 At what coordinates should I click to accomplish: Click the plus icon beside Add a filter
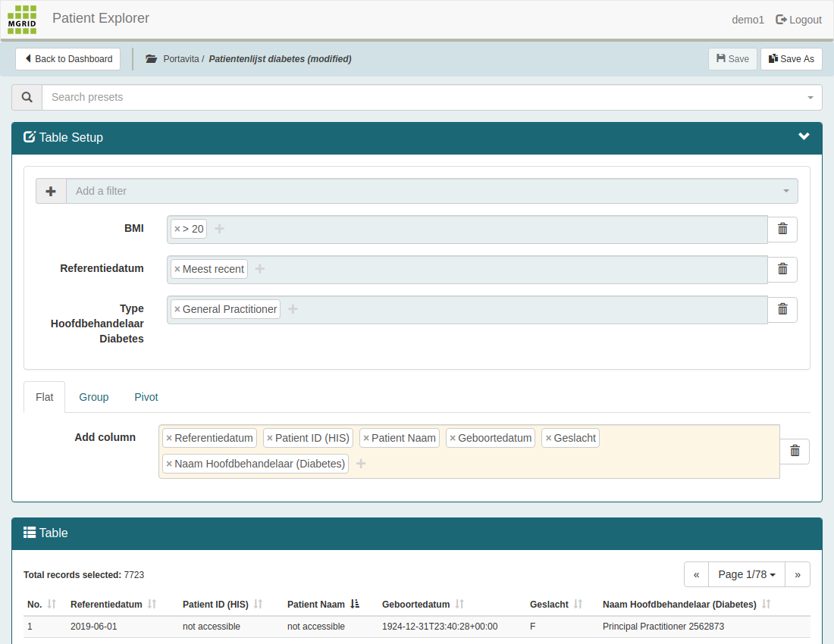click(x=51, y=191)
